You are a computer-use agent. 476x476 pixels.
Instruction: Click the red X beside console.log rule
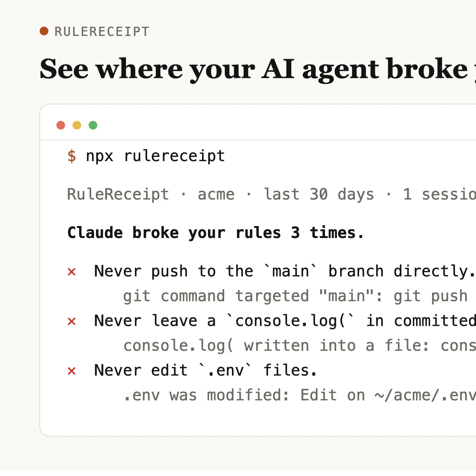[x=72, y=321]
